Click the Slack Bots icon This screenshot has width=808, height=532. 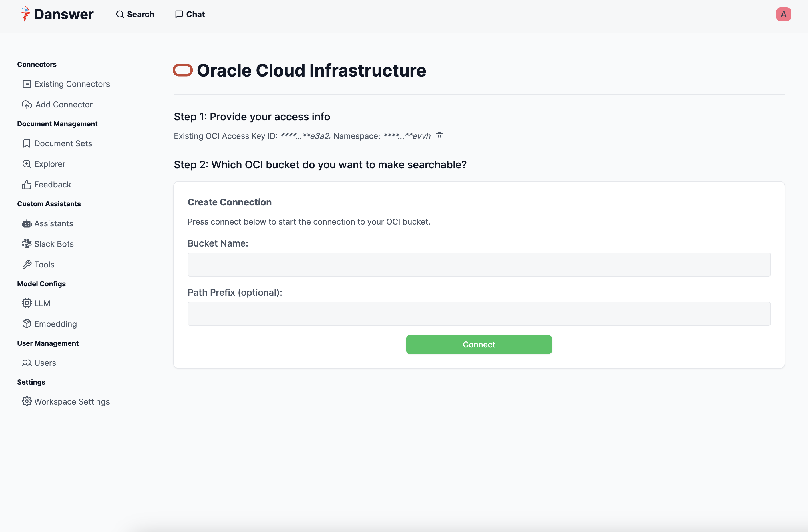click(x=27, y=244)
